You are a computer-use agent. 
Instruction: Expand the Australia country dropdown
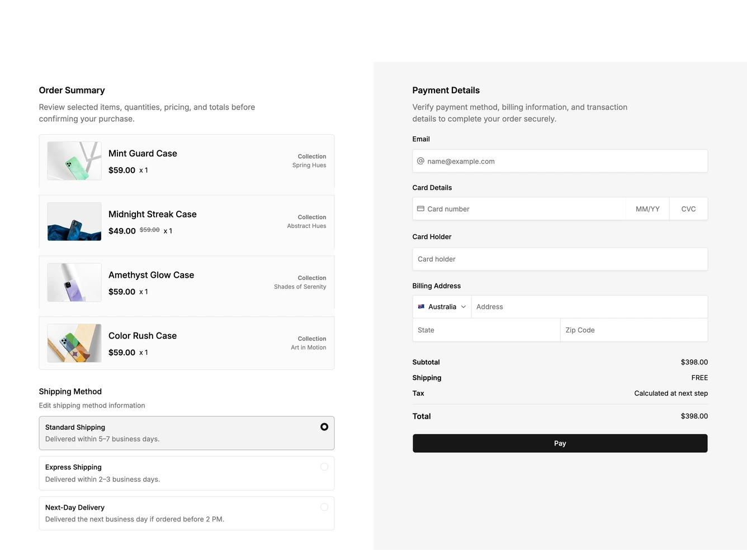point(442,307)
